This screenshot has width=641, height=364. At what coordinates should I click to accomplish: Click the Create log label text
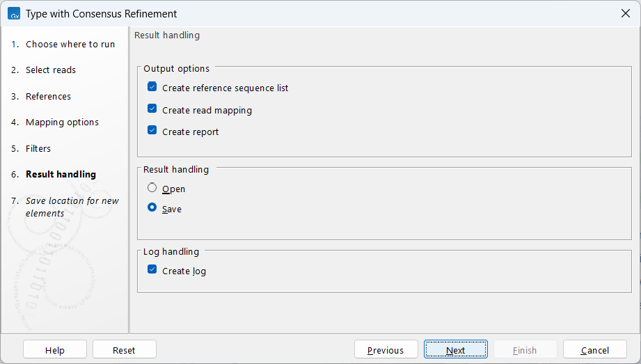pos(184,271)
